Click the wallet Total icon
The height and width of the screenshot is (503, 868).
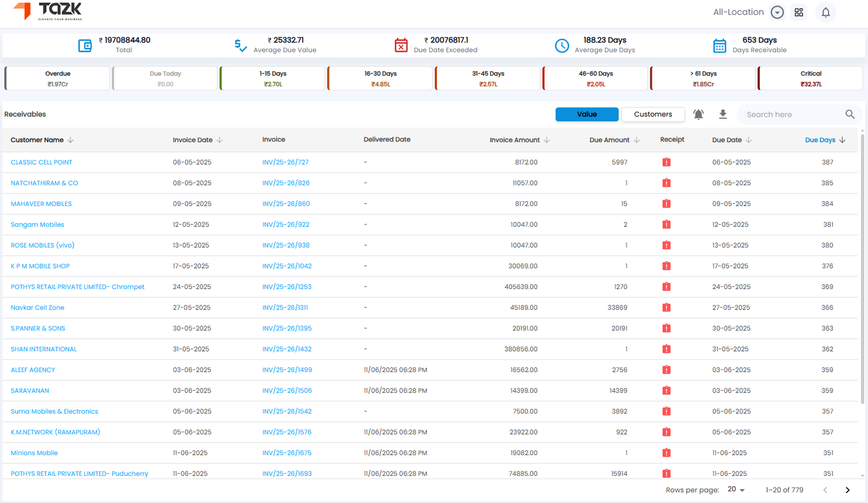(x=85, y=46)
